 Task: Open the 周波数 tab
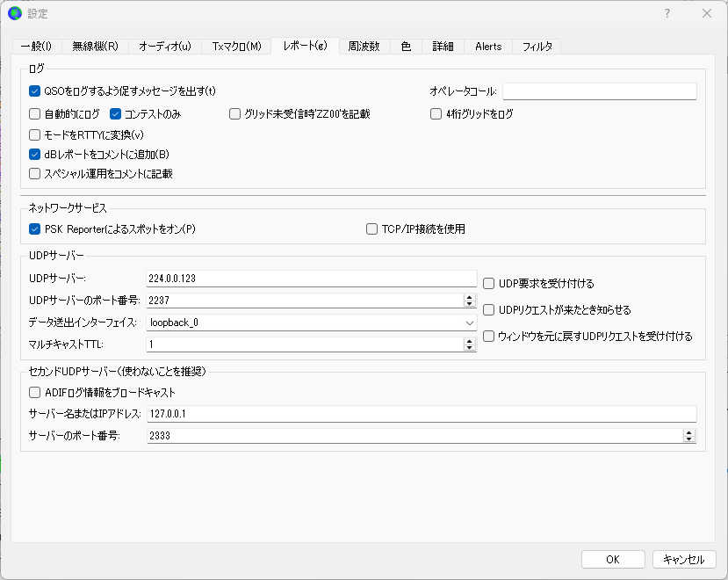tap(364, 47)
